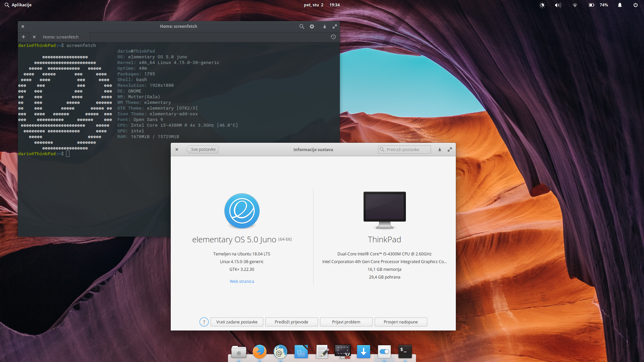Open the sound volume indicator
644x362 pixels.
[x=558, y=5]
